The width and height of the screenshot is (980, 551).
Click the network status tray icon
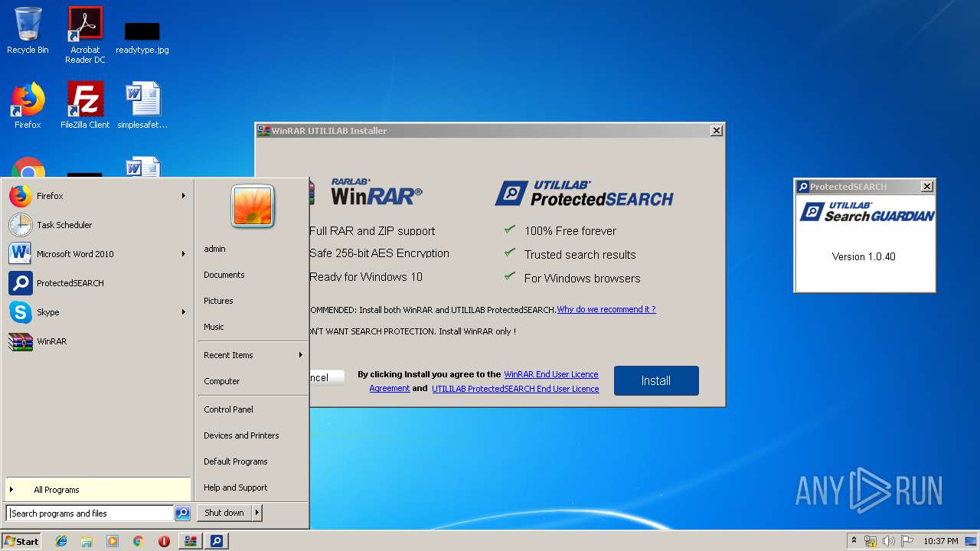coord(871,541)
